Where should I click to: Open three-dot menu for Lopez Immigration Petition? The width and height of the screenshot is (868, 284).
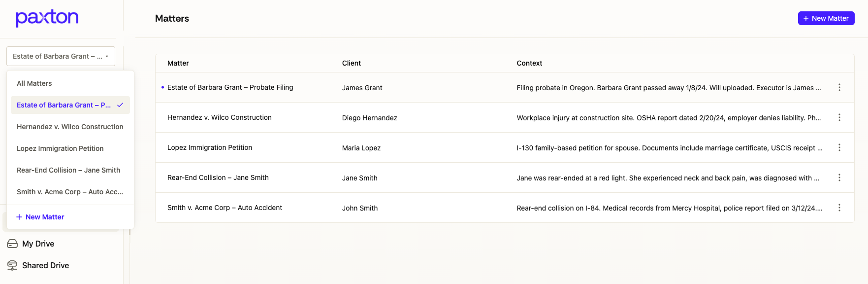[839, 147]
